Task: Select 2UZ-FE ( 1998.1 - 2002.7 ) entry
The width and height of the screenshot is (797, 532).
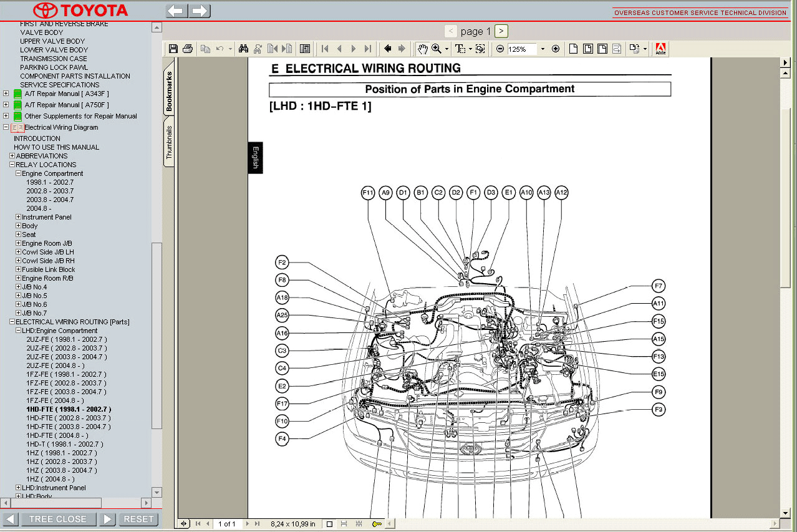Action: 67,339
